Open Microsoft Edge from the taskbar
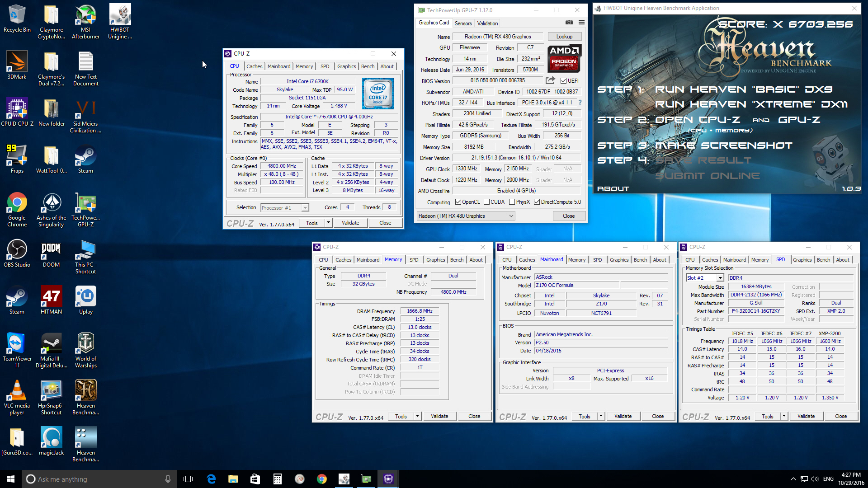Screen dimensions: 868x488 pos(211,479)
